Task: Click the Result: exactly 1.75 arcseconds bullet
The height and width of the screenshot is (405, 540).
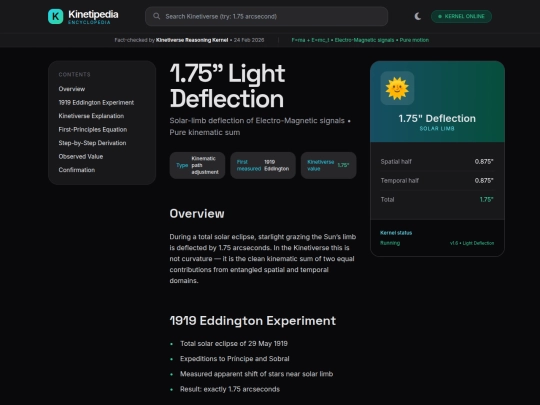Action: pyautogui.click(x=230, y=389)
